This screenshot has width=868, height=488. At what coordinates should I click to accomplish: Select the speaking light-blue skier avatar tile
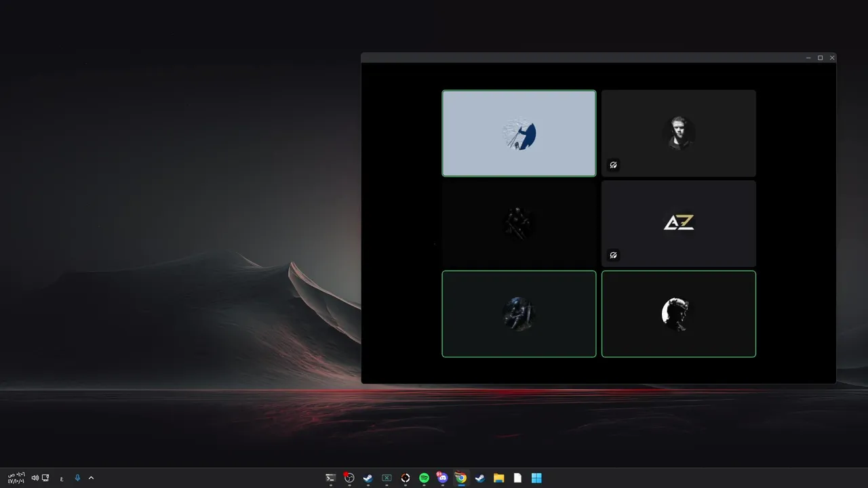tap(519, 134)
